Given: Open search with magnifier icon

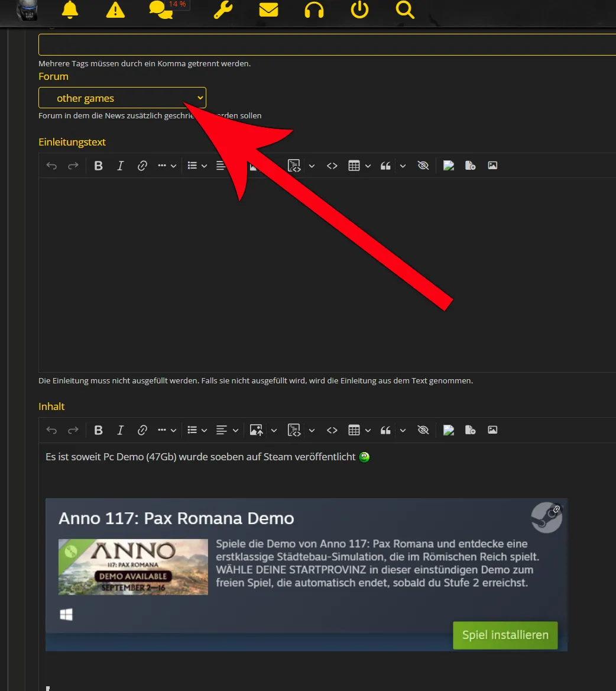Looking at the screenshot, I should coord(405,10).
